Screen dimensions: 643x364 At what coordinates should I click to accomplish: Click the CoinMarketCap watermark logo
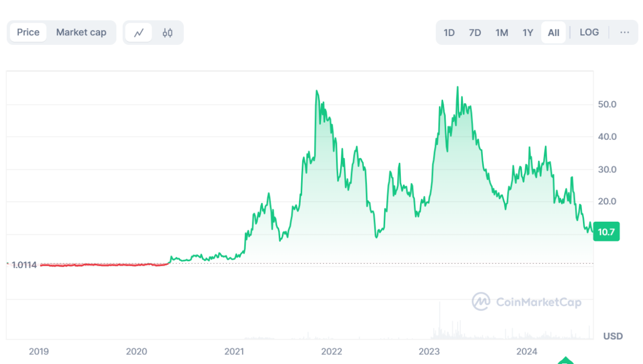[x=527, y=302]
